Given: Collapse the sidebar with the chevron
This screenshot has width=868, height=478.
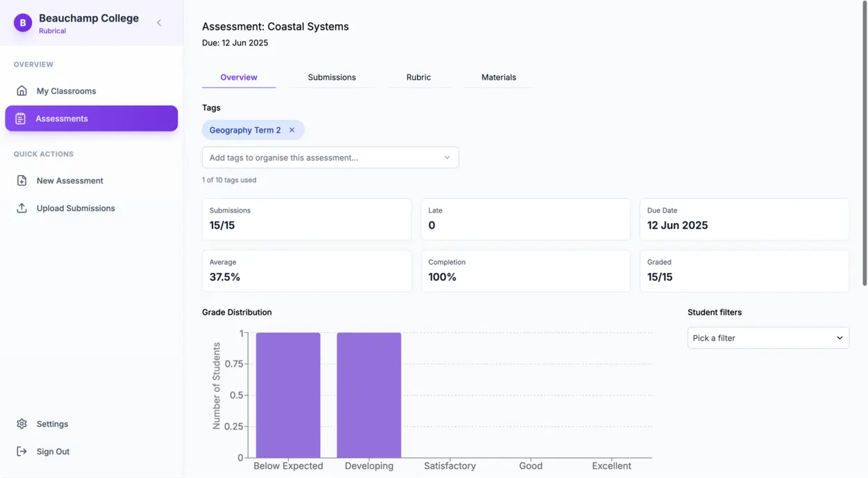Looking at the screenshot, I should (x=159, y=23).
